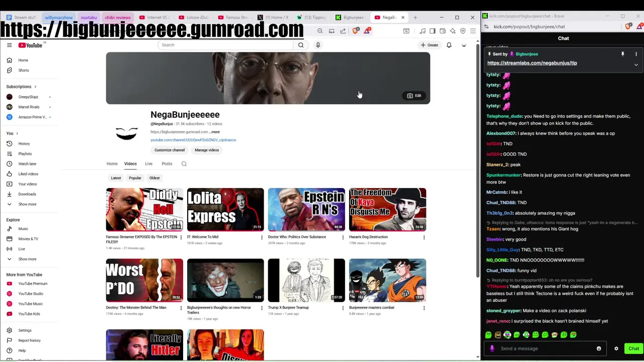Start voice search with microphone icon
The height and width of the screenshot is (362, 644).
pos(318,45)
